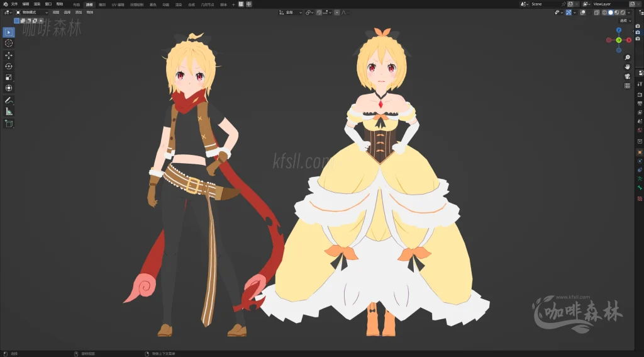Open the pivot point dropdown
Viewport: 644px width, 357px height.
pos(309,13)
